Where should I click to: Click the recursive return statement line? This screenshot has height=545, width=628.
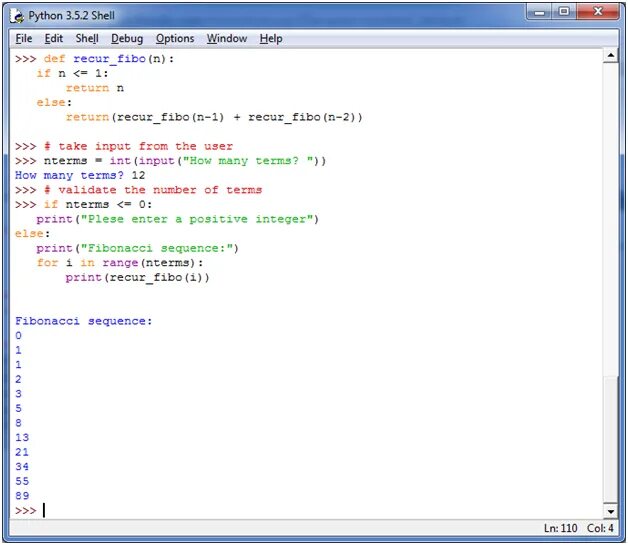214,117
